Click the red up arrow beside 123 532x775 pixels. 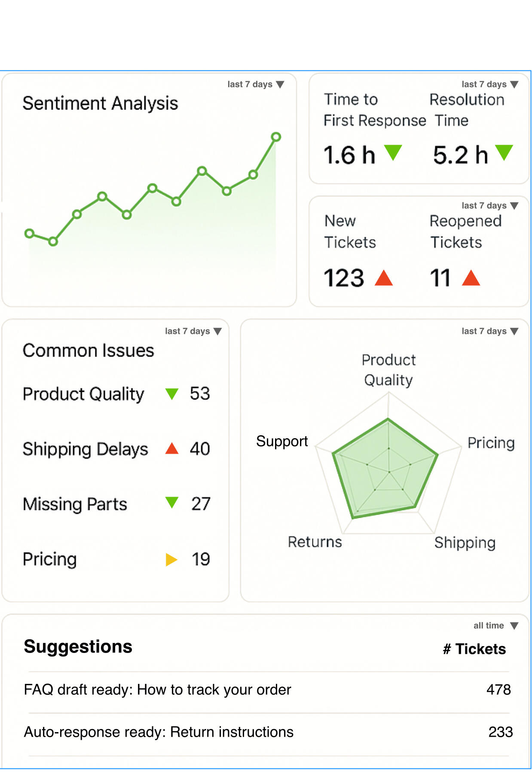[x=384, y=278]
